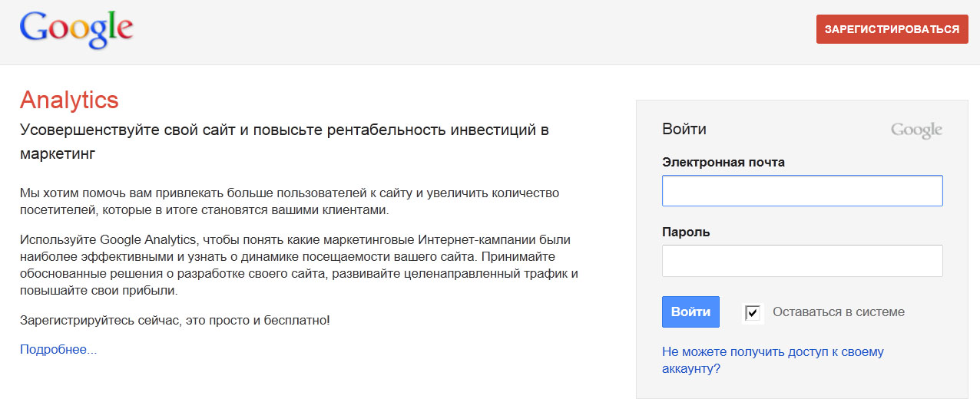Image resolution: width=980 pixels, height=412 pixels.
Task: Click the red Analytics heading
Action: point(69,100)
